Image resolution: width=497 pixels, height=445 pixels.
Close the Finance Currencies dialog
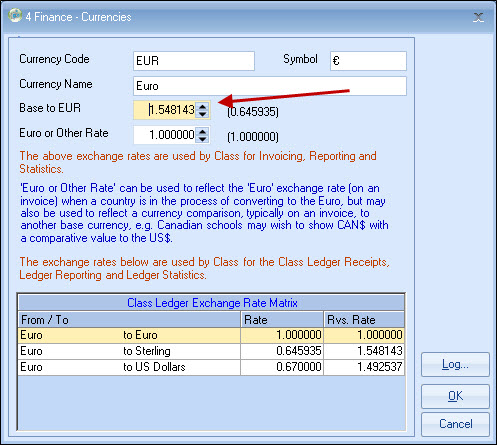coord(478,17)
